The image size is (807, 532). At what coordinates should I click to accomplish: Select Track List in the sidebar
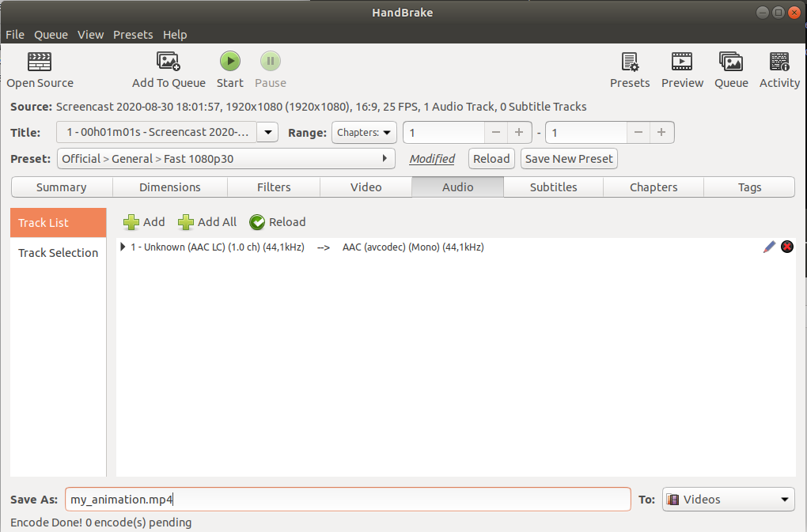(x=59, y=223)
